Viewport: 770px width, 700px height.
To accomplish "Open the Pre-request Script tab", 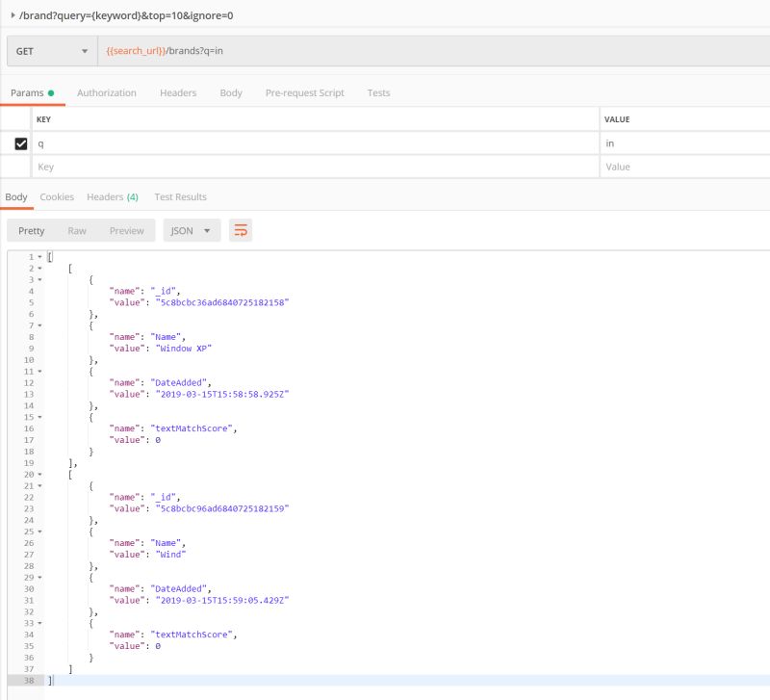I will coord(302,92).
